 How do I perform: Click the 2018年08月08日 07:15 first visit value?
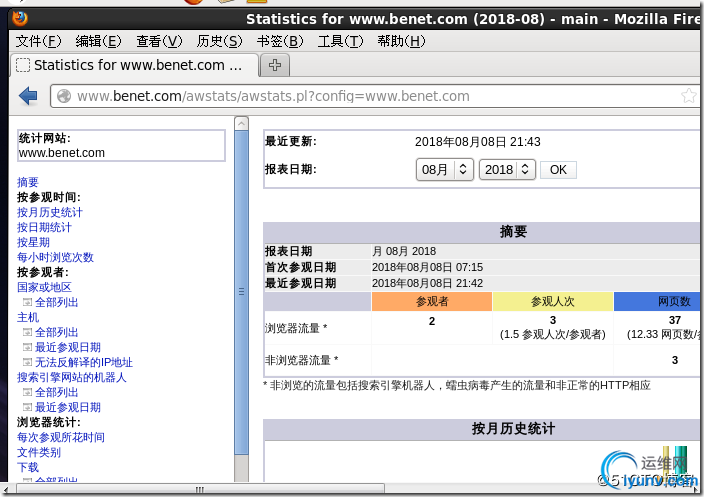point(427,267)
